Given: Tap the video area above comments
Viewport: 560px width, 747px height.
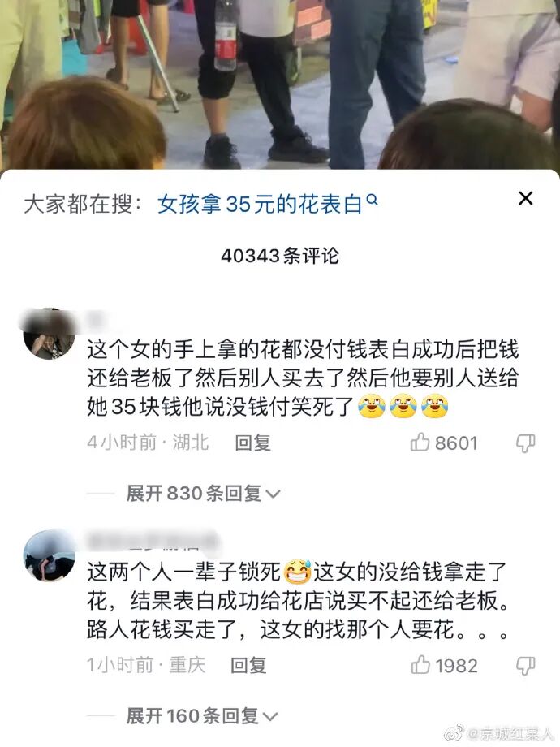Looking at the screenshot, I should (x=280, y=84).
